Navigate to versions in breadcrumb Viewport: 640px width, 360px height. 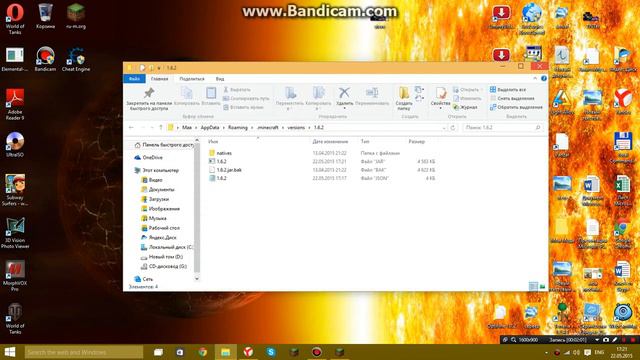pyautogui.click(x=296, y=128)
